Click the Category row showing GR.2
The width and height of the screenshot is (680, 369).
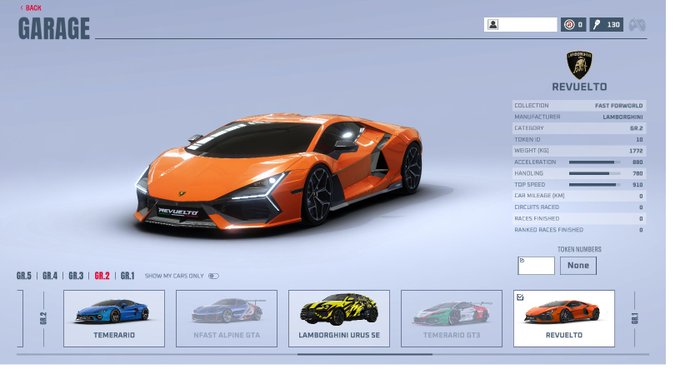[x=579, y=128]
